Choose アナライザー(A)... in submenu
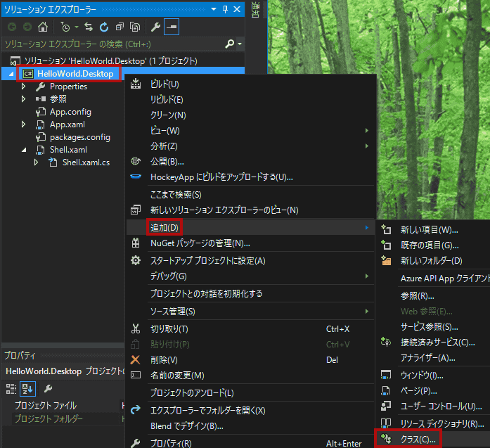Viewport: 490px width, 448px height. (433, 358)
